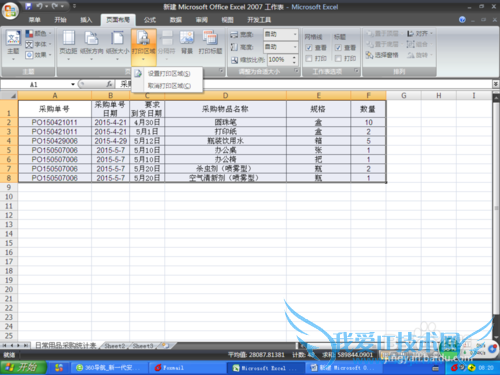This screenshot has width=500, height=375.
Task: Expand the Name Box dropdown arrow
Action: (x=73, y=84)
